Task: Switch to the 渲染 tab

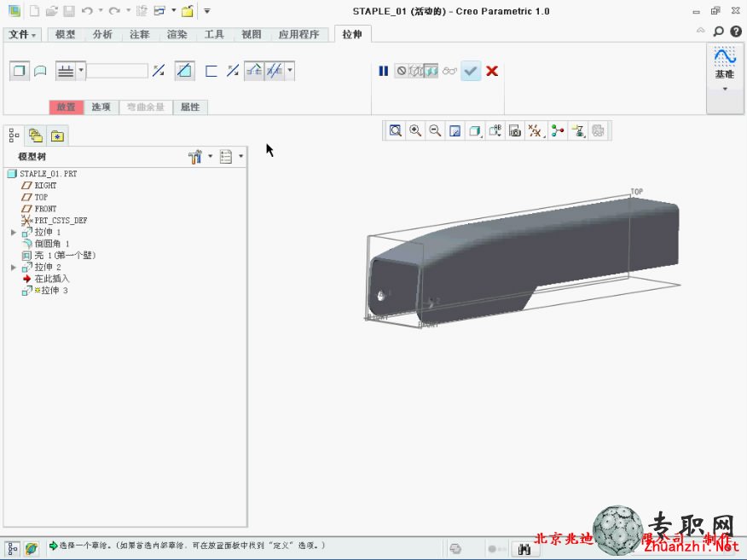Action: [177, 34]
